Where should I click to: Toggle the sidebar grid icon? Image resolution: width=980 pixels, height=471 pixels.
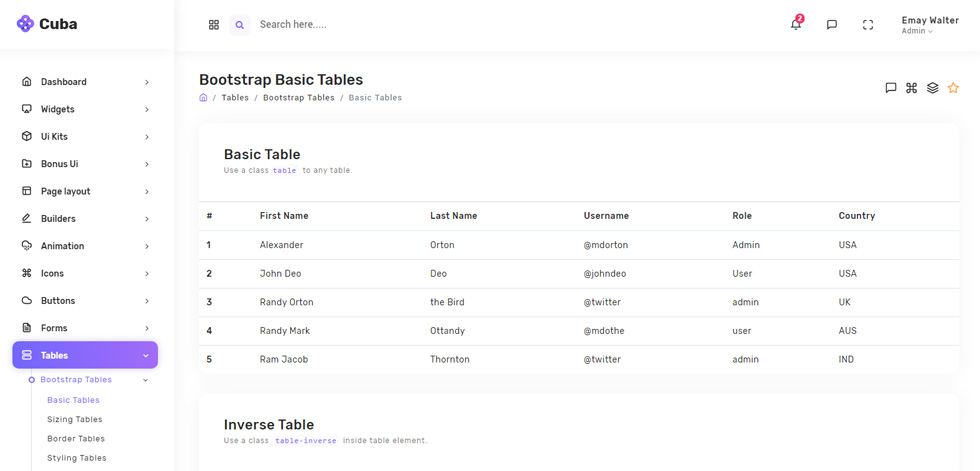coord(214,25)
